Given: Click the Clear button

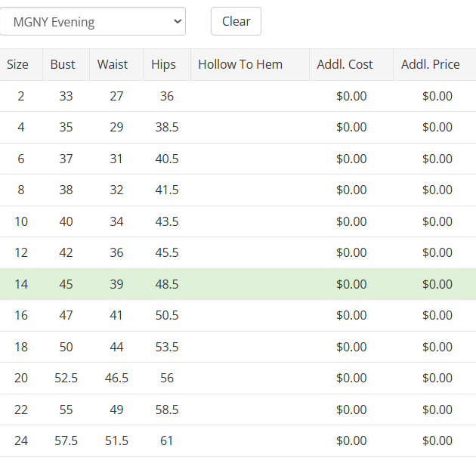Looking at the screenshot, I should click(236, 22).
